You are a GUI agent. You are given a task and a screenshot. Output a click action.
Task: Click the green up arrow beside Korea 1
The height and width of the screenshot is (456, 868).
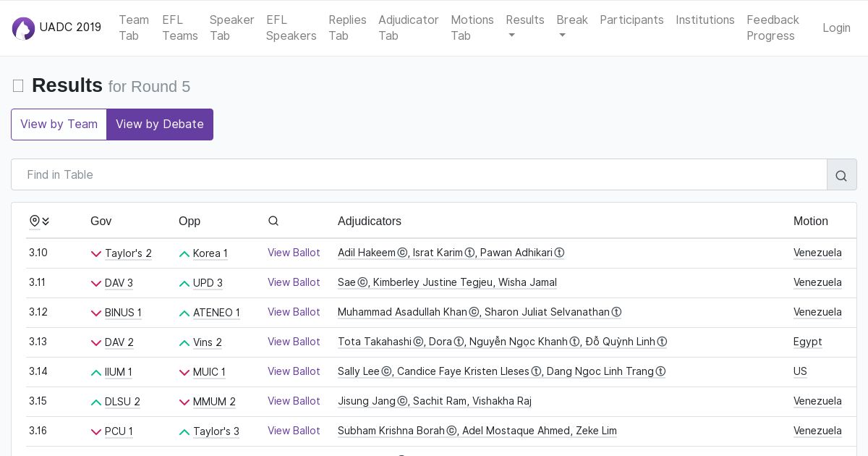(x=184, y=254)
